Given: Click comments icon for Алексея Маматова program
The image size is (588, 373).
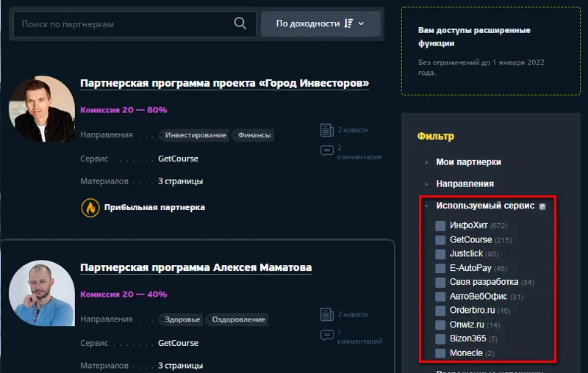Looking at the screenshot, I should [x=327, y=336].
